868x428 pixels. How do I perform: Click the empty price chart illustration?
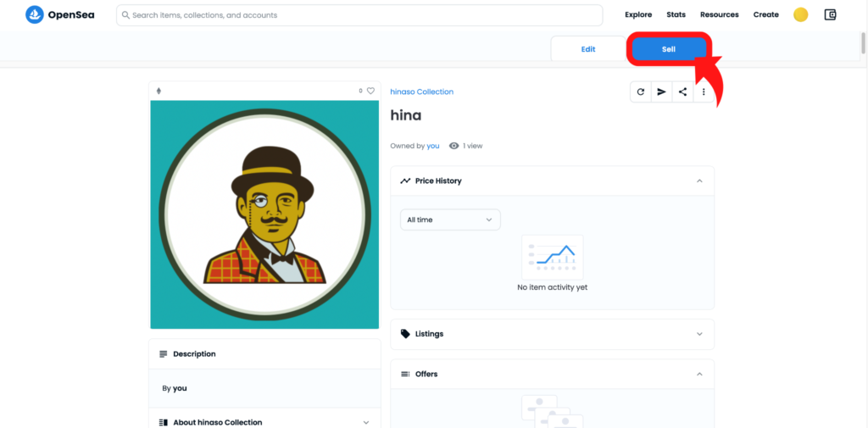553,257
